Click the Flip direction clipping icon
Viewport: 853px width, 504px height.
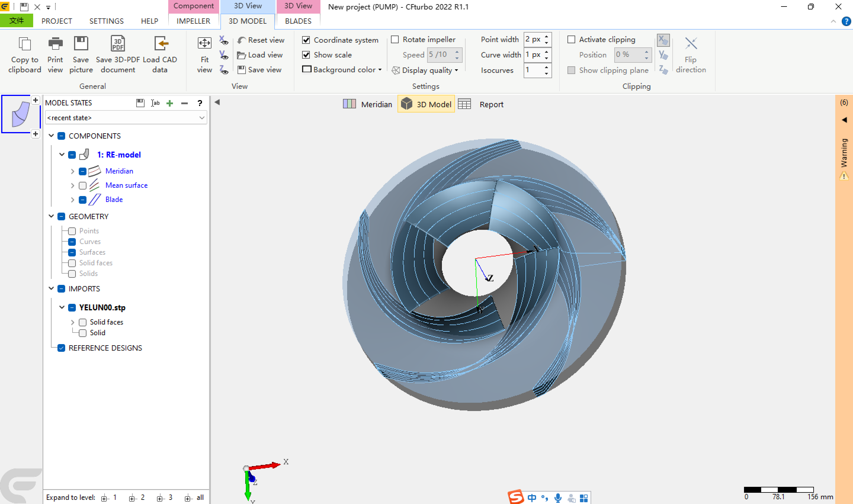[691, 44]
